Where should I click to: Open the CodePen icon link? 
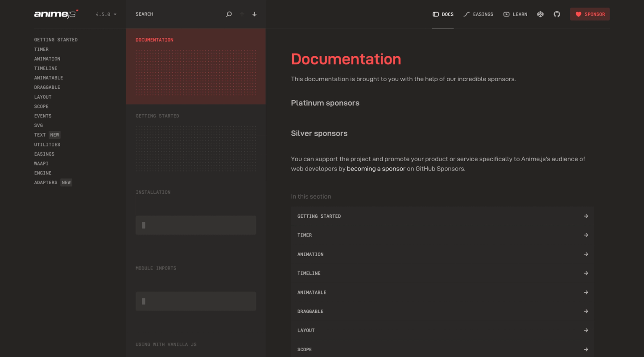(541, 14)
